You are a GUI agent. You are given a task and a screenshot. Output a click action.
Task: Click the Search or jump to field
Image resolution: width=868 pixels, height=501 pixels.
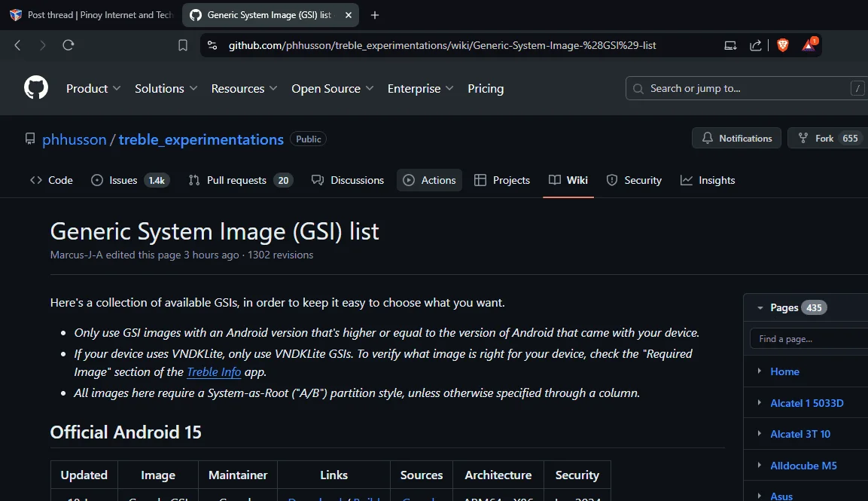747,88
